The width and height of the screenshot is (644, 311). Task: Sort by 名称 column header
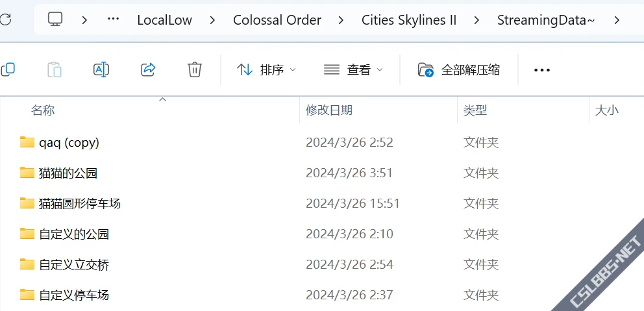(x=43, y=110)
